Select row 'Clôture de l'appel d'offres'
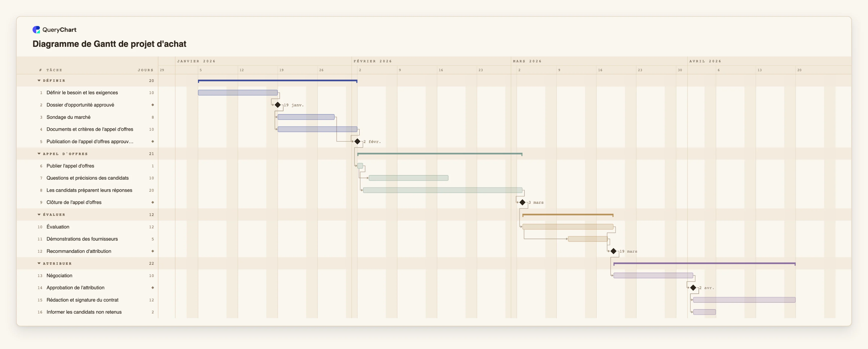The image size is (868, 349). click(87, 203)
